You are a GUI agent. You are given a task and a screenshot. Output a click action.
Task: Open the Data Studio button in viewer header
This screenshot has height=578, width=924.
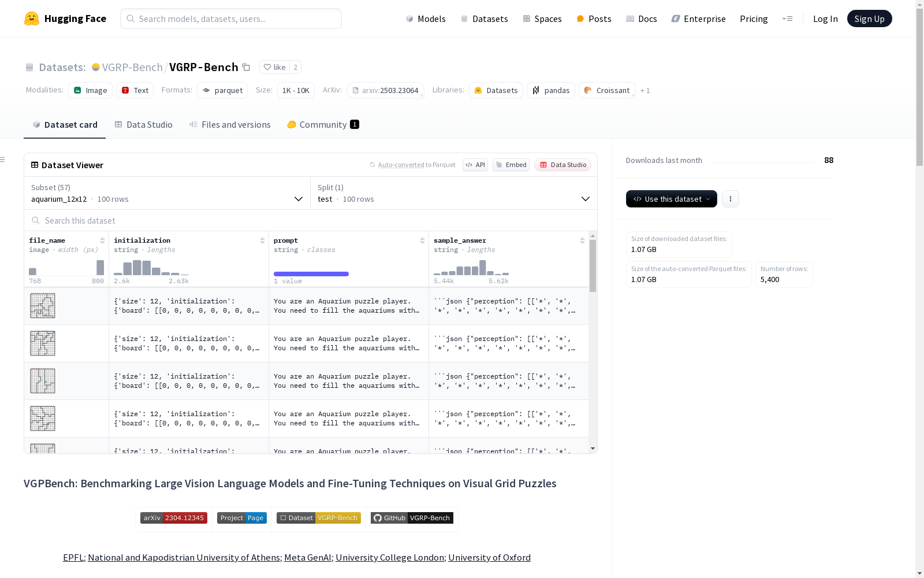(563, 165)
